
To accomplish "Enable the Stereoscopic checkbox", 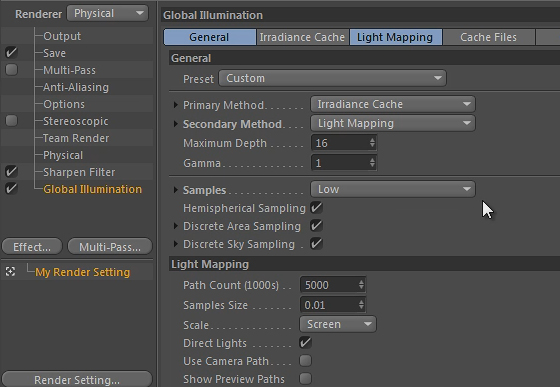I will [x=11, y=121].
